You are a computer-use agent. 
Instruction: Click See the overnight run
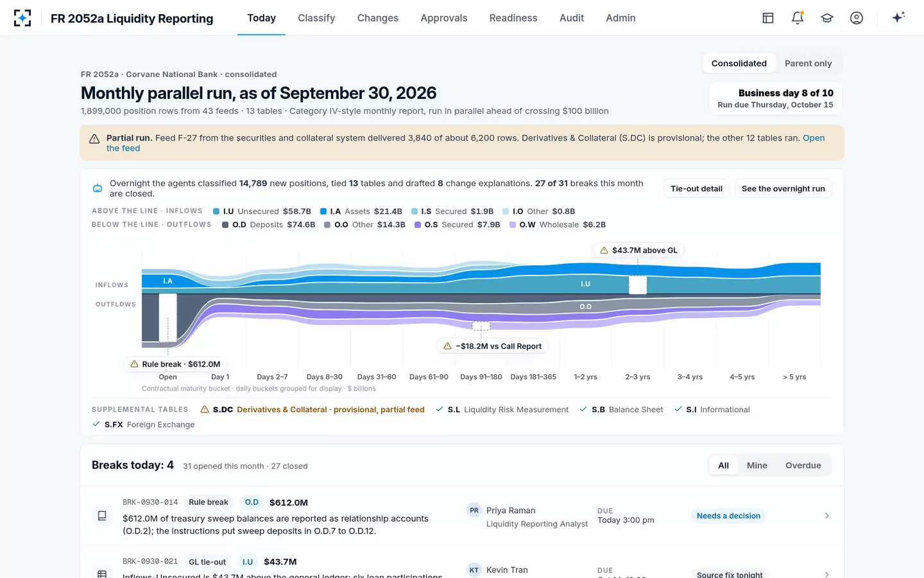[783, 189]
